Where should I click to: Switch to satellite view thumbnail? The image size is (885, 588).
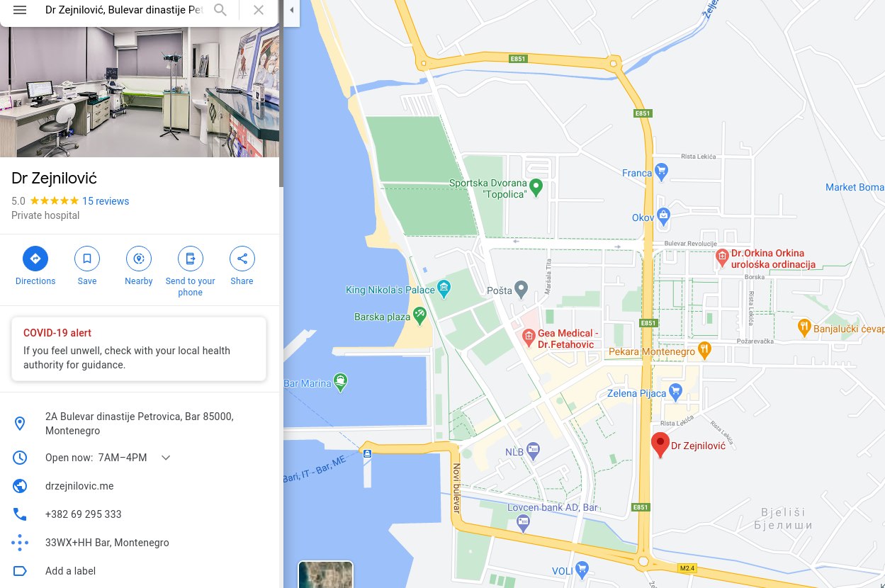pyautogui.click(x=326, y=575)
